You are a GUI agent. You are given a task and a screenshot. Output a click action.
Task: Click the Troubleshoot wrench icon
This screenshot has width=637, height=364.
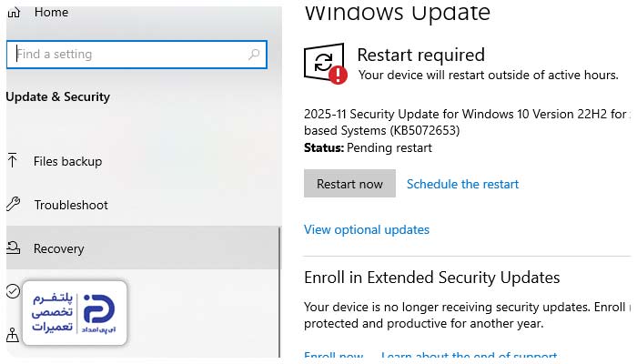pyautogui.click(x=13, y=205)
